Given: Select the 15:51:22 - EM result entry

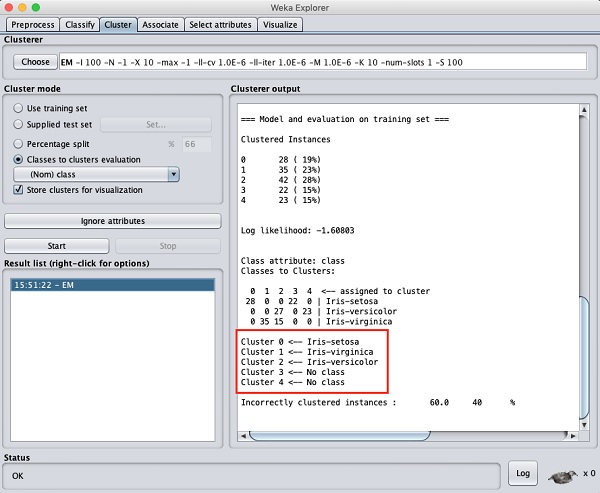Looking at the screenshot, I should [112, 285].
